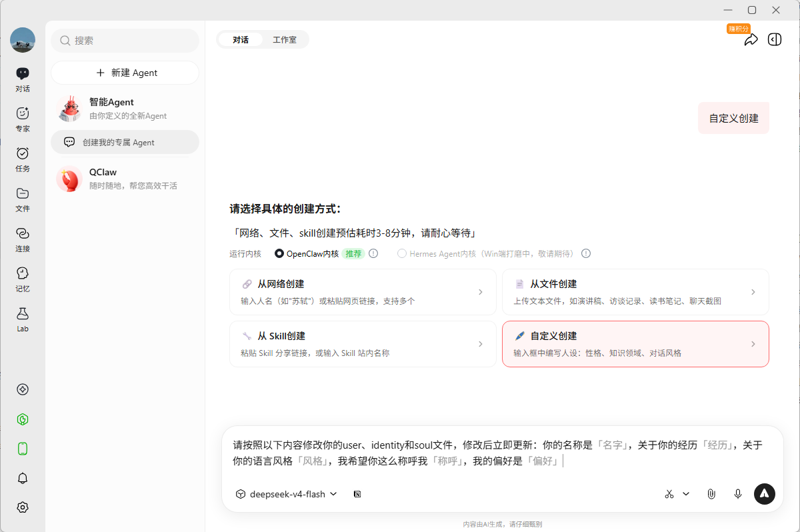The height and width of the screenshot is (532, 800).
Task: Open the 对话 chat sidebar icon
Action: pyautogui.click(x=23, y=79)
